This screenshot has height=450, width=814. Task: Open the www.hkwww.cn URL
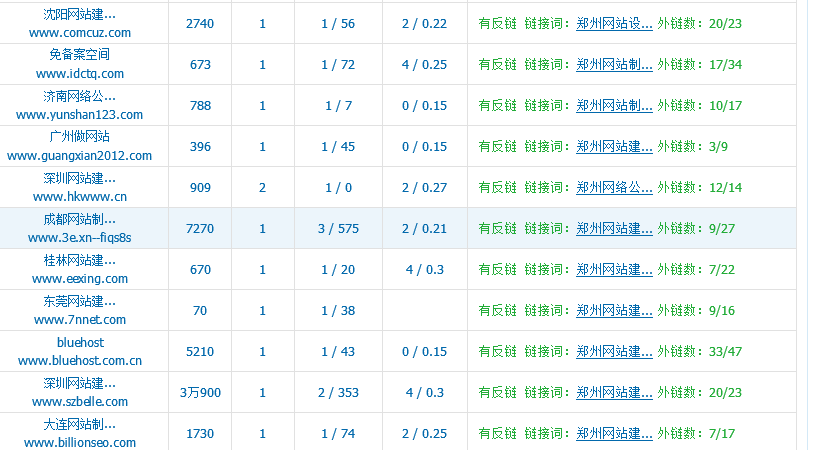point(80,196)
